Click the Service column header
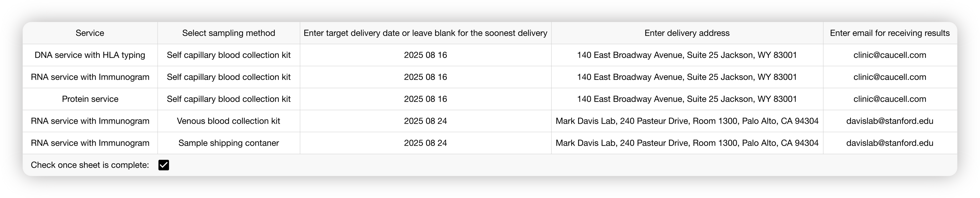980x198 pixels. click(90, 33)
